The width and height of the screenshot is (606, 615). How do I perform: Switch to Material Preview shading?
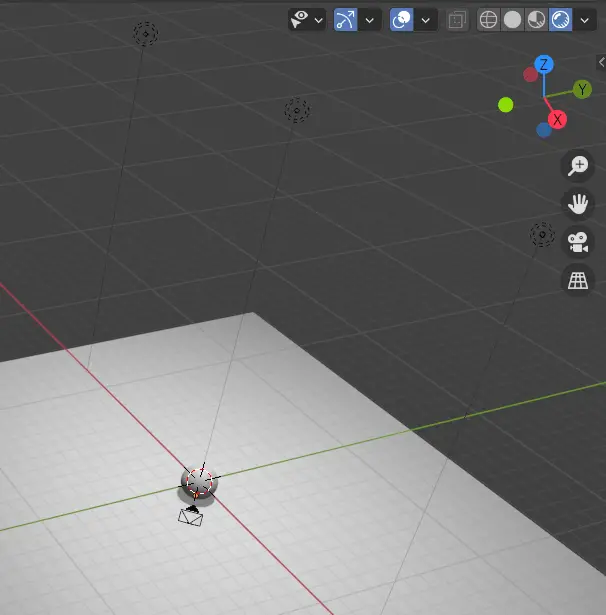pyautogui.click(x=536, y=20)
